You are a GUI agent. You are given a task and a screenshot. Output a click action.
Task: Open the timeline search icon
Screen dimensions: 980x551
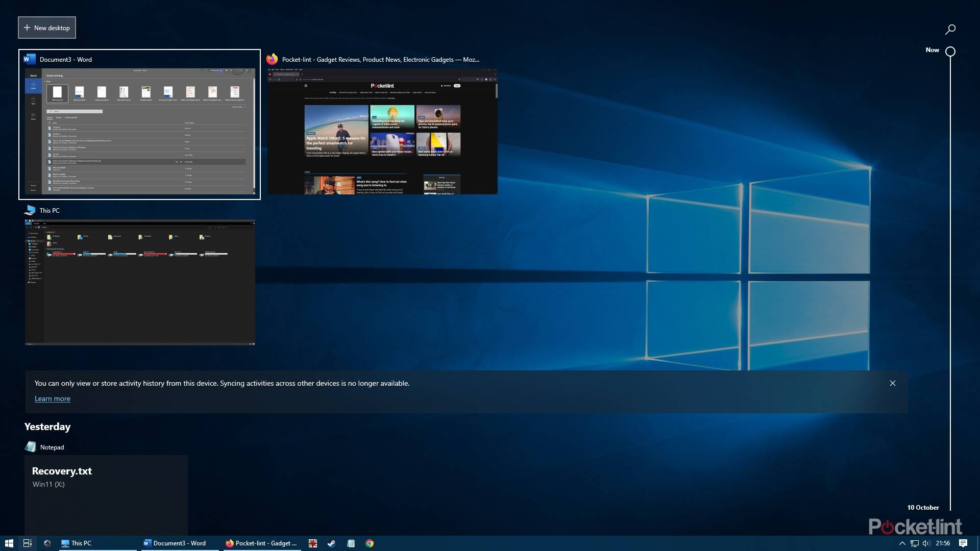point(950,29)
